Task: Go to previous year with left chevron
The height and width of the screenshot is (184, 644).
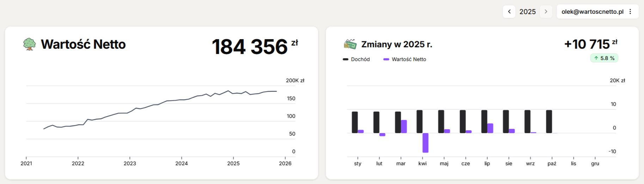Action: point(509,12)
